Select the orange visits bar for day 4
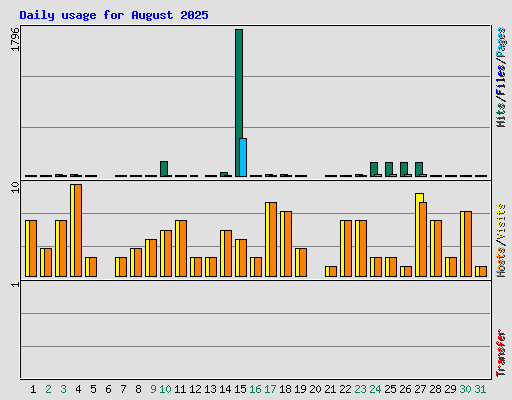 click(78, 230)
